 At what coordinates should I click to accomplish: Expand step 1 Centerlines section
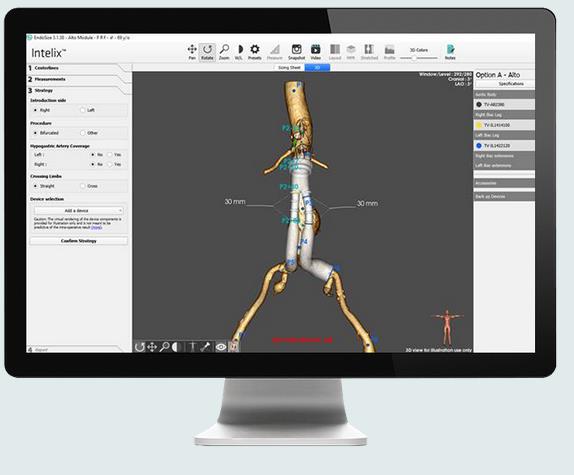pyautogui.click(x=79, y=68)
